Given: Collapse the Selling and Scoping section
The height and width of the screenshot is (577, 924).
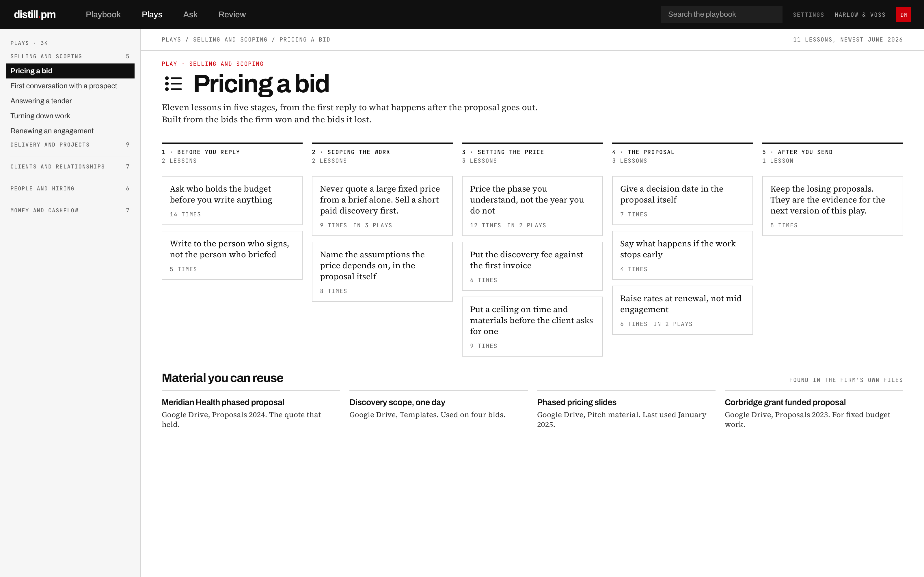Looking at the screenshot, I should point(70,57).
